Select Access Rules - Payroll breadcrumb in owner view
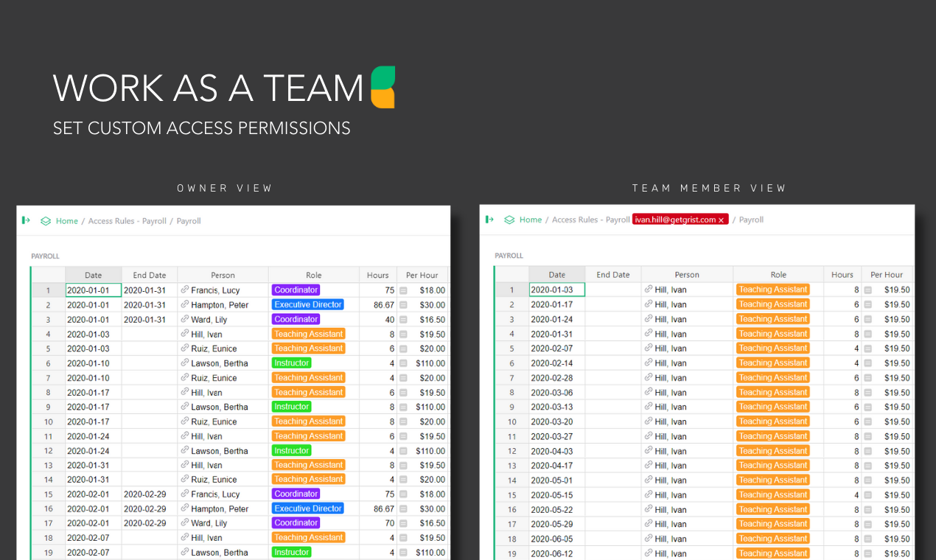936x560 pixels. click(x=128, y=221)
